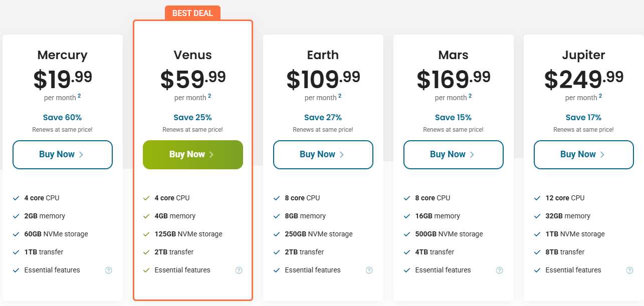Click the help icon beside Mars Essential features
644x306 pixels.
500,270
